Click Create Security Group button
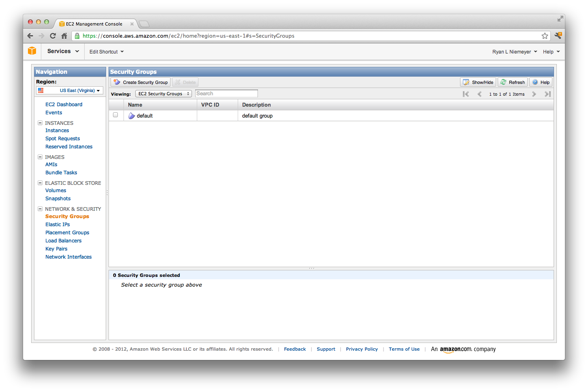The image size is (588, 392). 141,82
